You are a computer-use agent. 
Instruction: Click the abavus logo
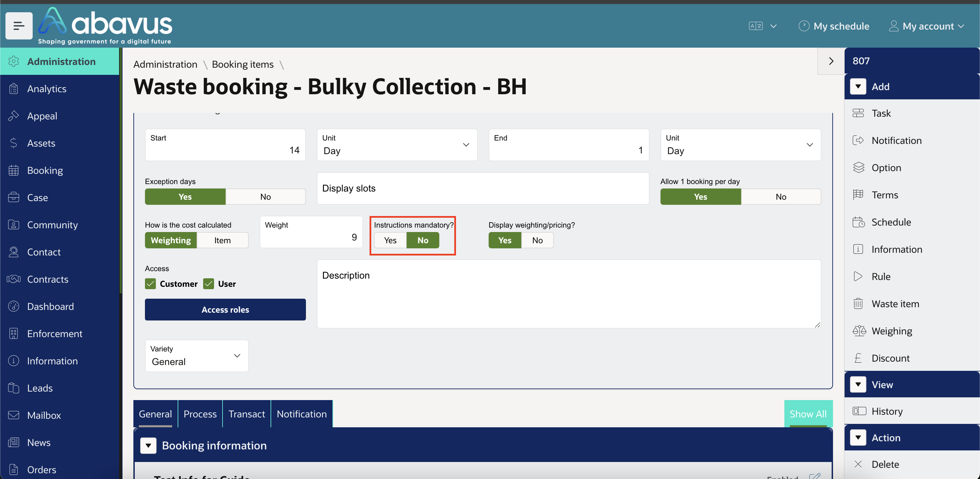tap(105, 26)
